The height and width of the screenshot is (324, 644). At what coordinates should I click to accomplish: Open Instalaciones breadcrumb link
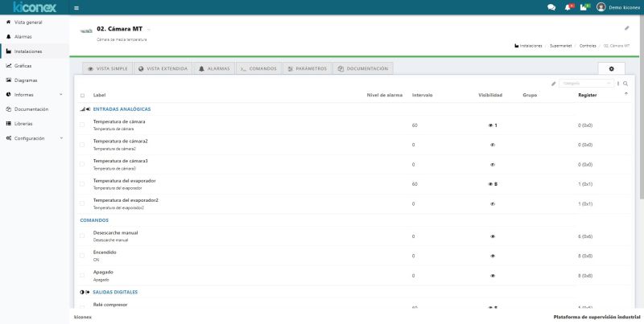pyautogui.click(x=528, y=46)
